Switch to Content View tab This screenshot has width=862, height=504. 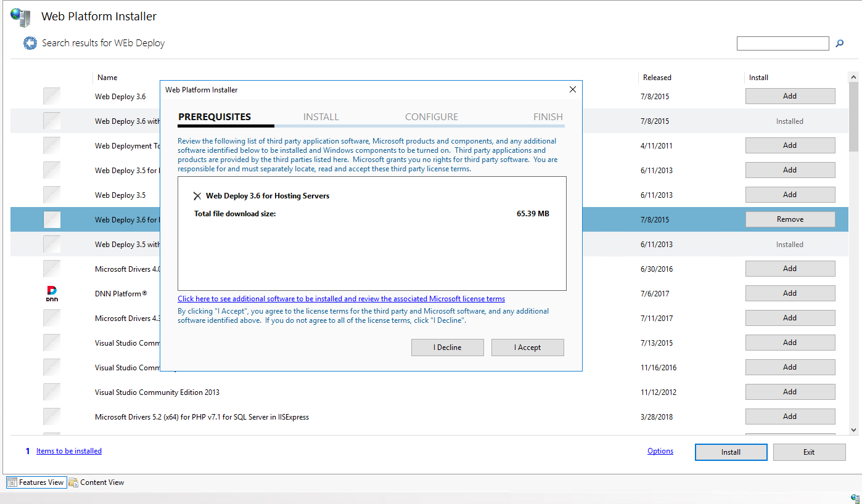click(x=97, y=482)
